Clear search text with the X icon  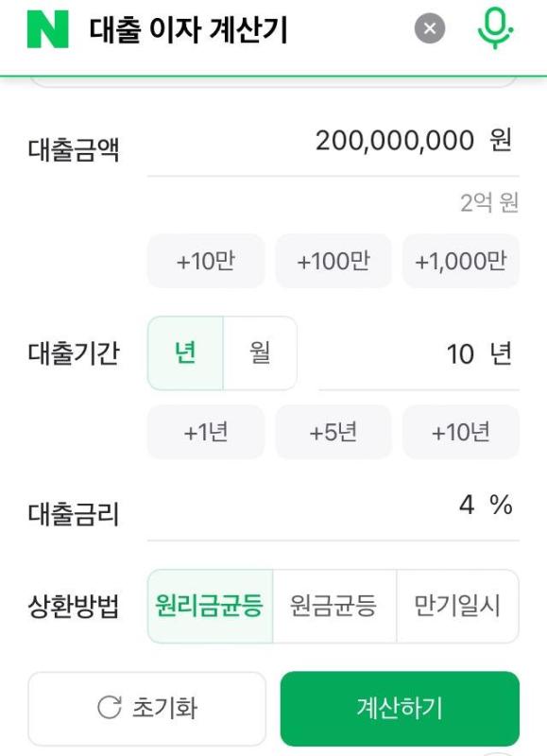(430, 28)
